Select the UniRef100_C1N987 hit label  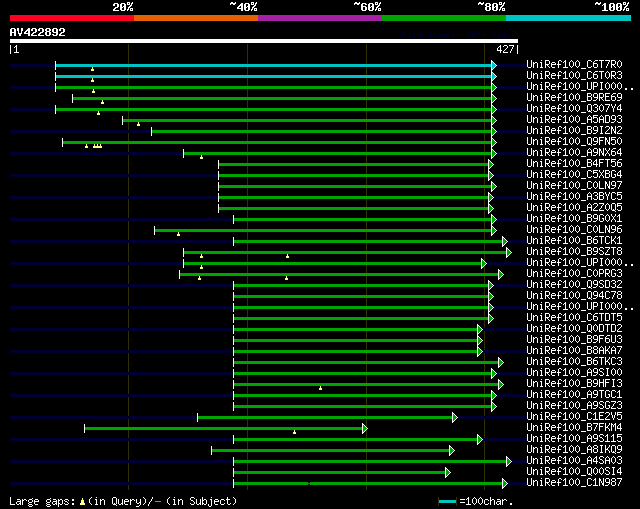[574, 483]
